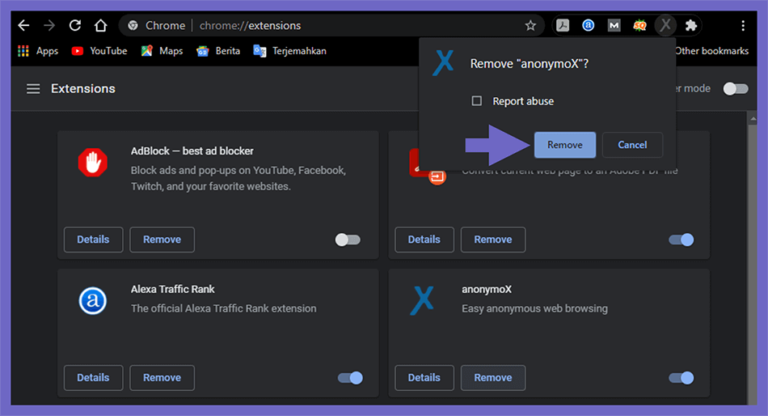
Task: Open Details for Alexa Traffic Rank
Action: click(x=93, y=378)
